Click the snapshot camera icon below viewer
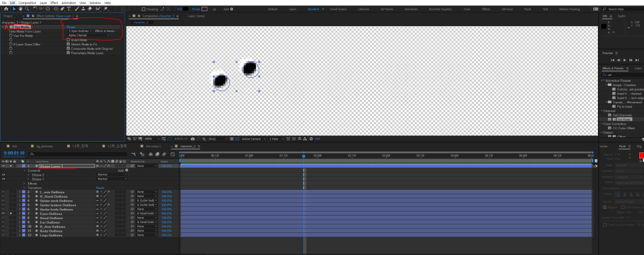Screen dimensions: 644x255 (193, 139)
